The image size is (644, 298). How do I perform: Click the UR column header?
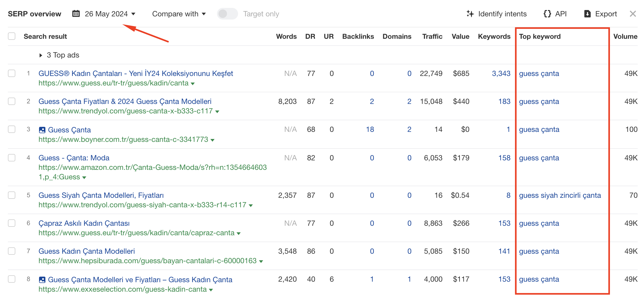pyautogui.click(x=329, y=36)
